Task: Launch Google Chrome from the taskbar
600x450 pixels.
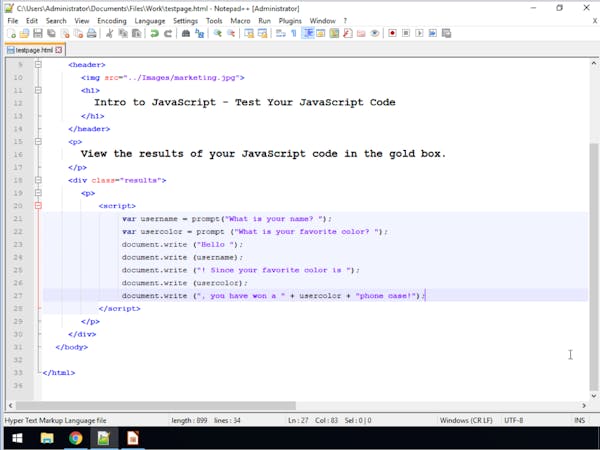Action: pyautogui.click(x=75, y=438)
